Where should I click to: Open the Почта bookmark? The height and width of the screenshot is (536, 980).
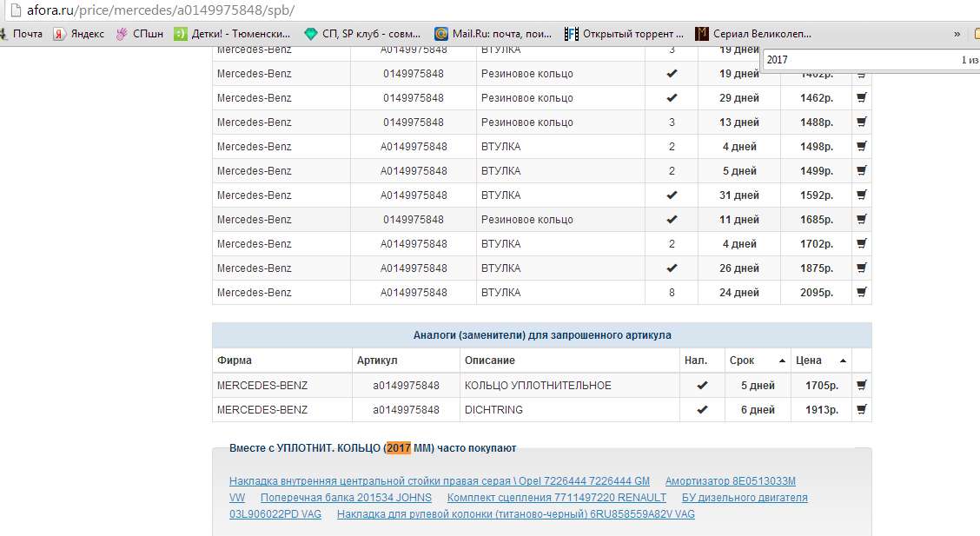click(23, 34)
